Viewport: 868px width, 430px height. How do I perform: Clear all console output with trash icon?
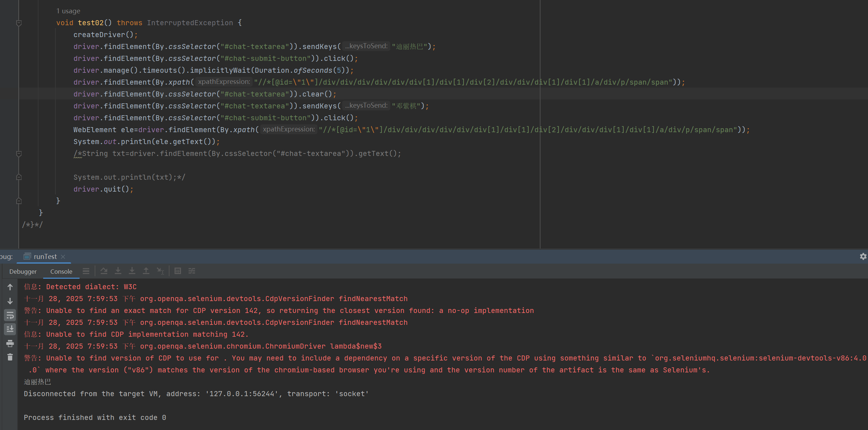10,357
